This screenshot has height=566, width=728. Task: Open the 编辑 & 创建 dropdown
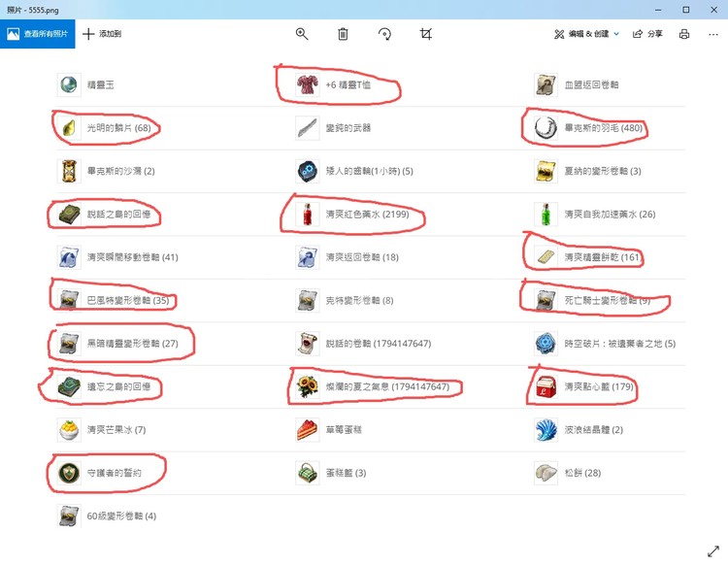(587, 34)
